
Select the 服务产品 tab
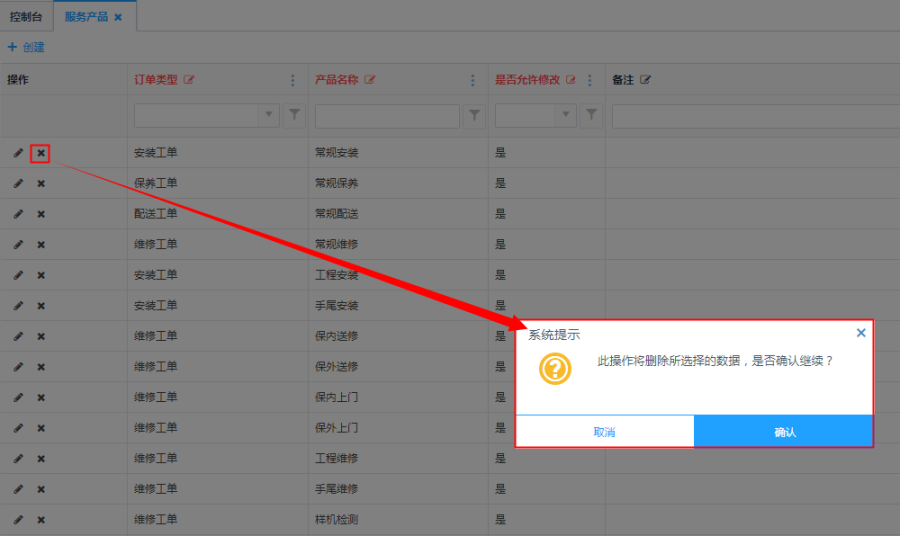click(x=86, y=17)
